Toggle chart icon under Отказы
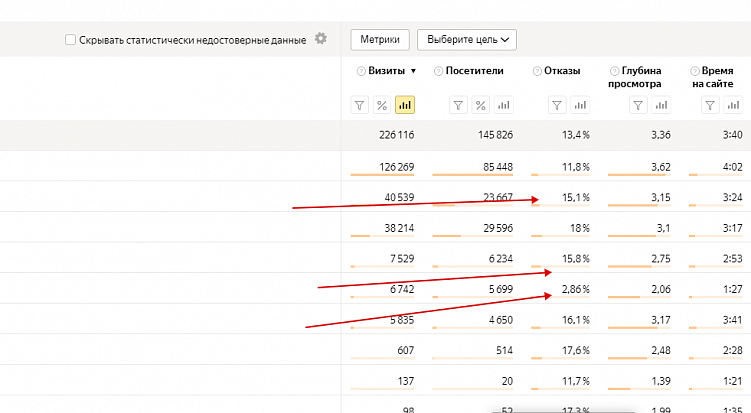751x413 pixels. tap(580, 105)
